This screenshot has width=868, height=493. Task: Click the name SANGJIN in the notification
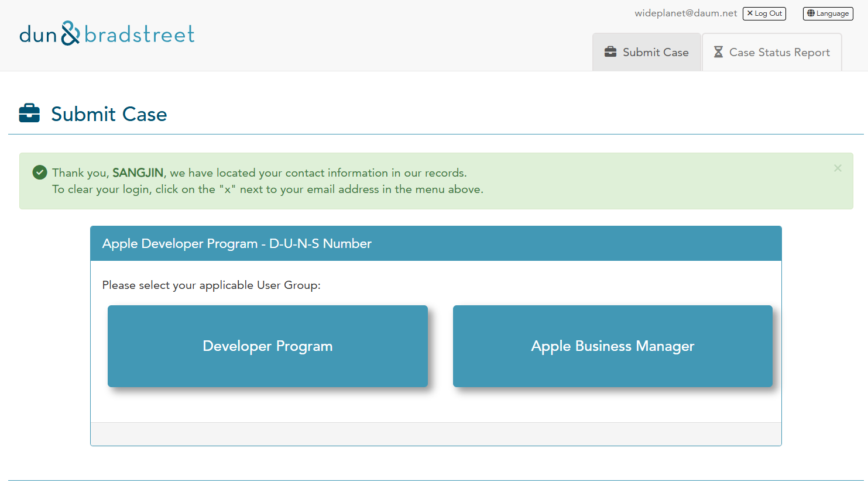(x=138, y=173)
